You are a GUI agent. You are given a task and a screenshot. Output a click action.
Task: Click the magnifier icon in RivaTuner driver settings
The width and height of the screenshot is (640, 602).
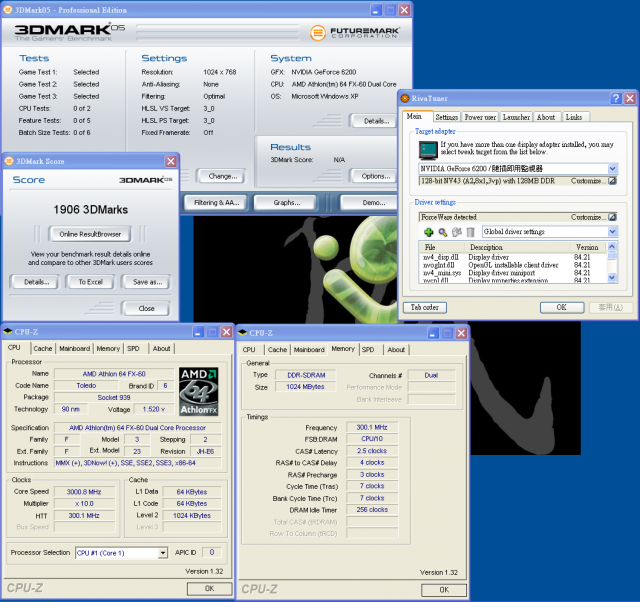coord(442,232)
